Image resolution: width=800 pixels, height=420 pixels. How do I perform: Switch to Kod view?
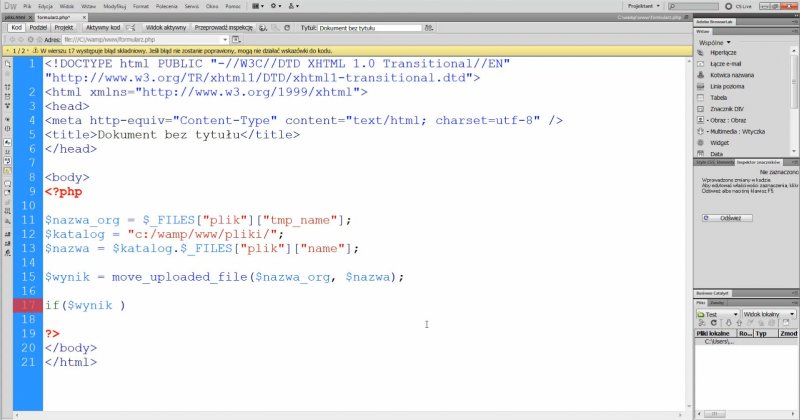16,28
